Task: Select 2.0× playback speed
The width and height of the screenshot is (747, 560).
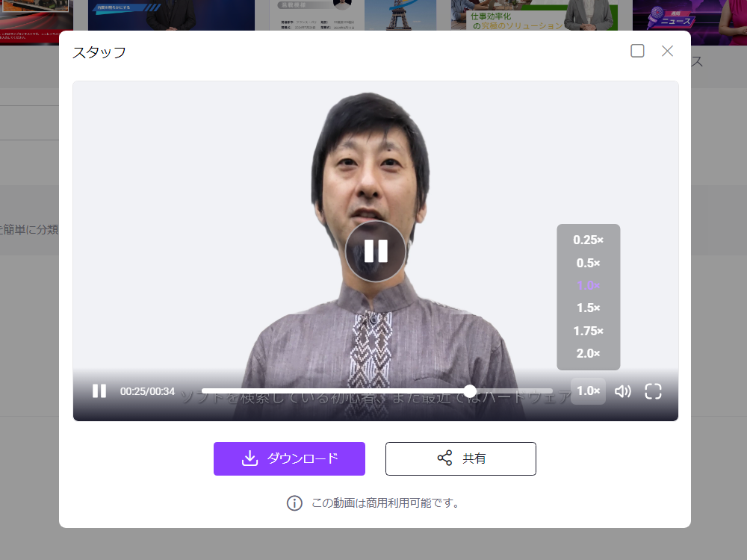Action: click(x=588, y=352)
